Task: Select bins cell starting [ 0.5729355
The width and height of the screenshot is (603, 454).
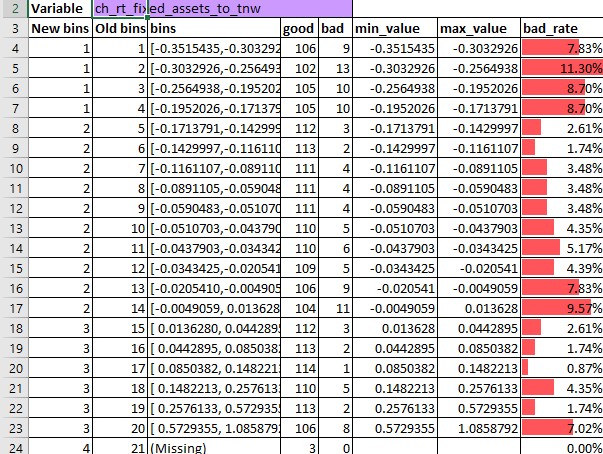Action: pos(214,428)
